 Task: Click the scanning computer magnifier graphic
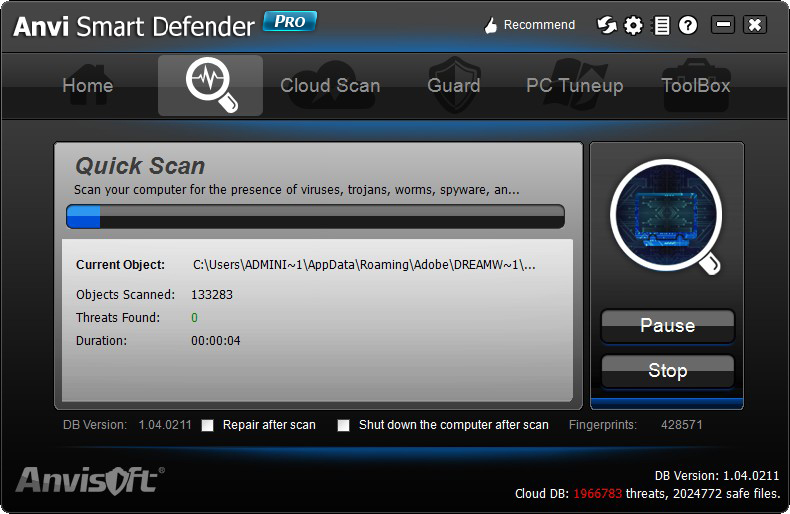(x=666, y=217)
